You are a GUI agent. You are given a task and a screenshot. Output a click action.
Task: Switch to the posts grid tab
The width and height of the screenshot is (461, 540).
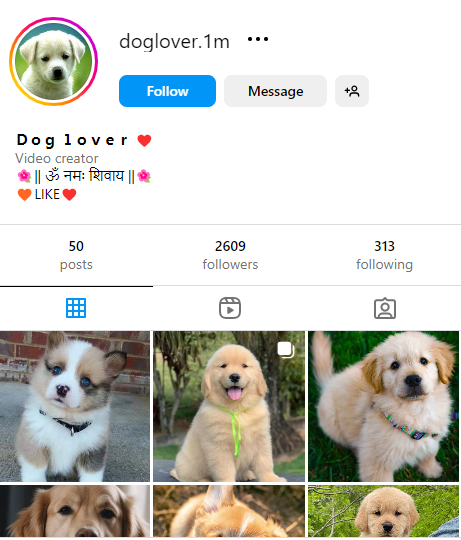coord(76,308)
